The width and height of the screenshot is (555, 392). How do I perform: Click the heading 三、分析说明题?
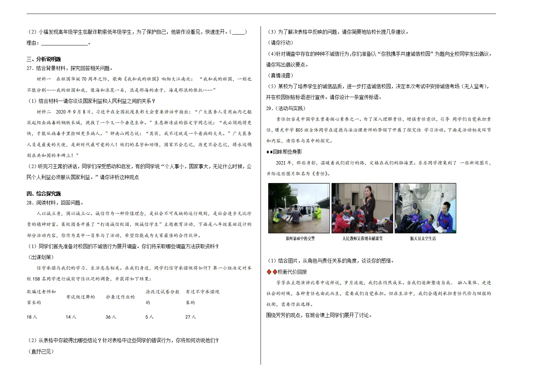pyautogui.click(x=44, y=59)
